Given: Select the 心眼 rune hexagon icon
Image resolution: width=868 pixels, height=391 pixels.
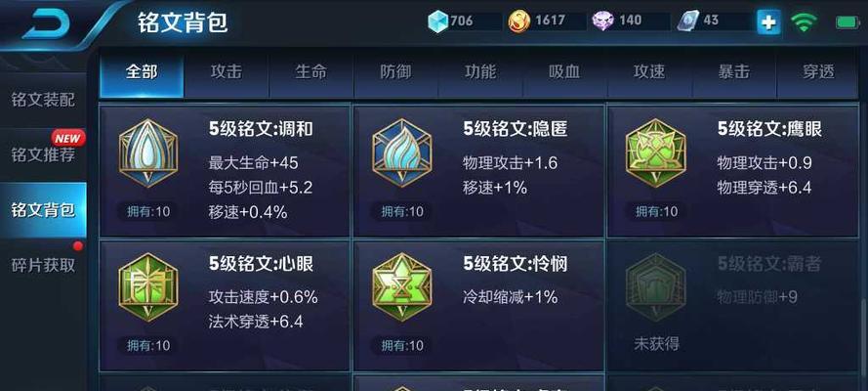Looking at the screenshot, I should tap(148, 287).
